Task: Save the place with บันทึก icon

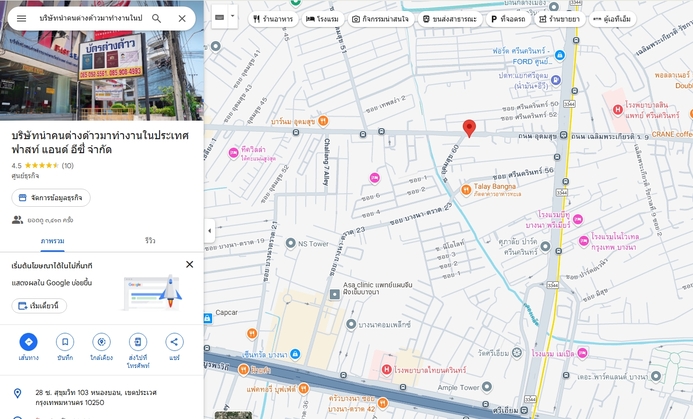Action: coord(65,342)
